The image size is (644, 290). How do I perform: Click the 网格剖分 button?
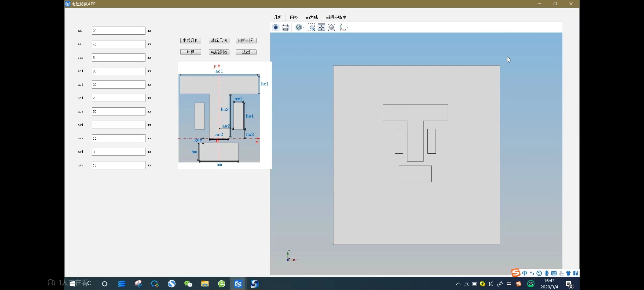point(246,41)
